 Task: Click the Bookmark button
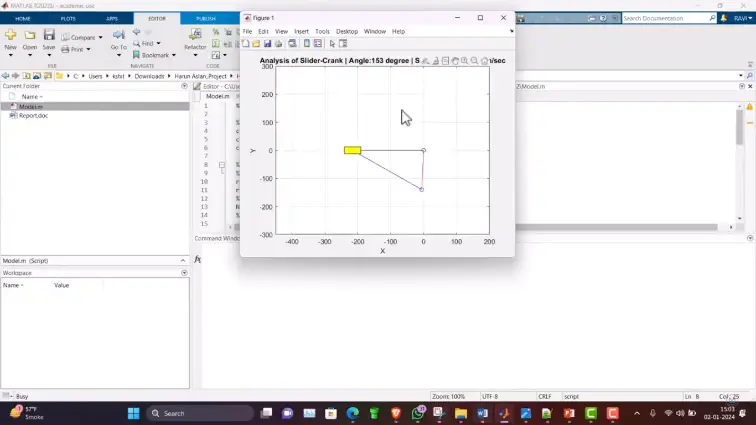151,55
